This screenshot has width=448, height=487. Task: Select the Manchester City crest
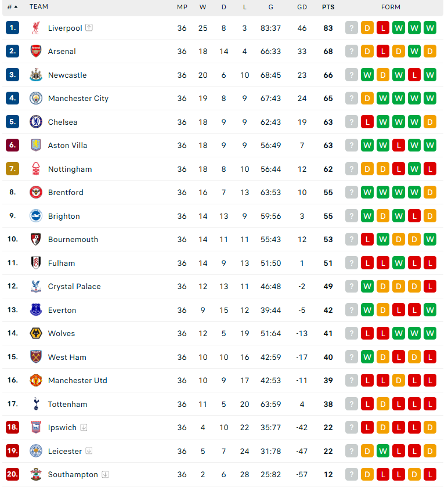click(x=36, y=98)
